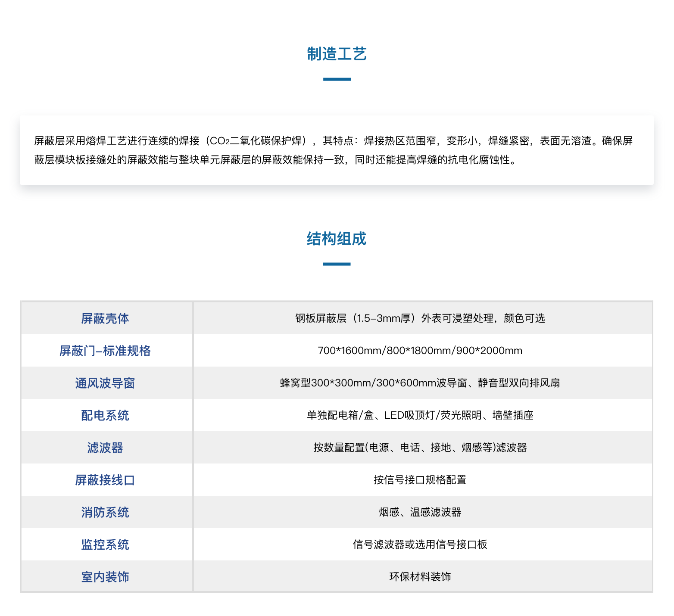The height and width of the screenshot is (616, 674).
Task: Click the 结构组成 section heading
Action: (337, 237)
